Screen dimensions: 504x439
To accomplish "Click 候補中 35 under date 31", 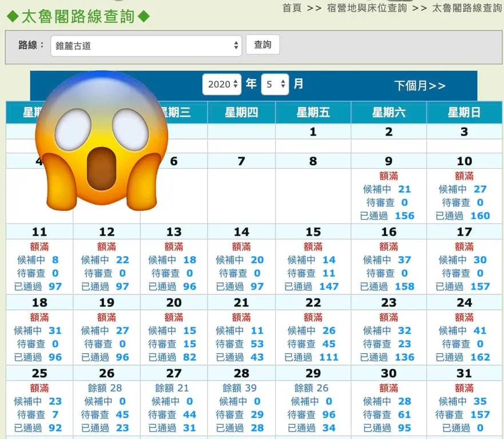I will tap(463, 401).
